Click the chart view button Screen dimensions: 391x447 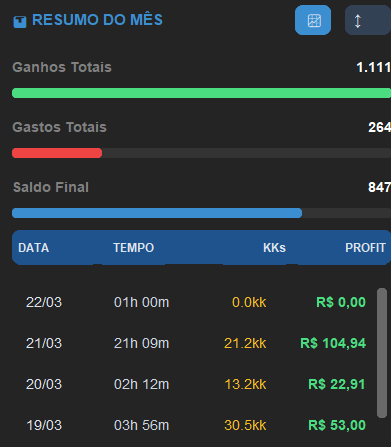[313, 20]
